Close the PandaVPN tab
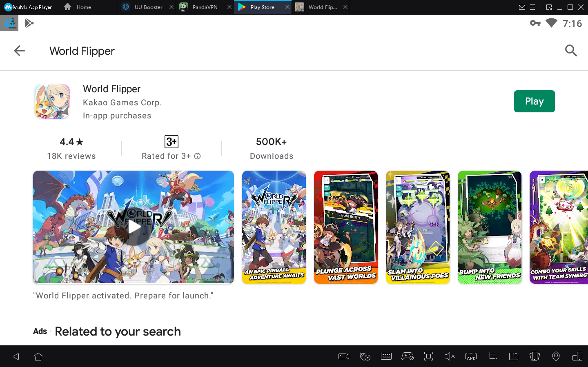Viewport: 588px width, 367px height. [x=229, y=7]
